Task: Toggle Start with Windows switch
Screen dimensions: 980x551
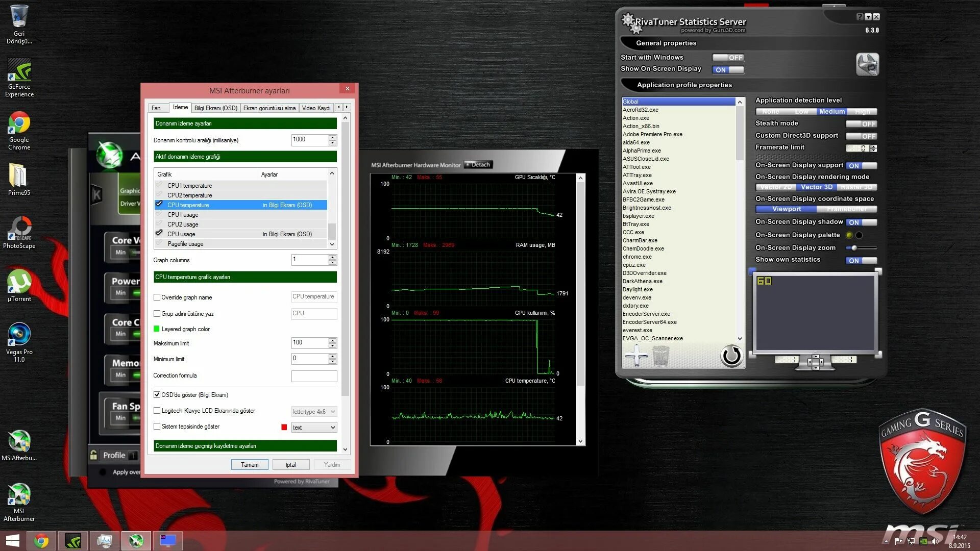Action: click(728, 58)
